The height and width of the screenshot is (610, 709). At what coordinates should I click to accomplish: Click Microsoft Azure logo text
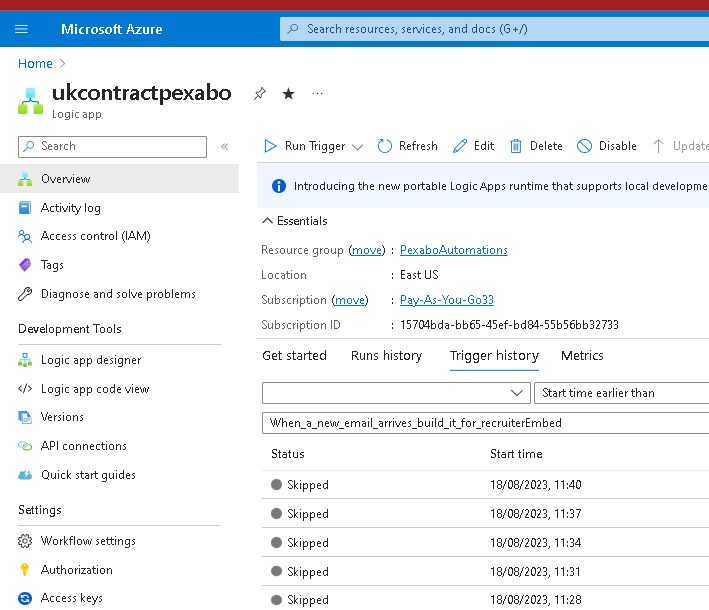(112, 29)
